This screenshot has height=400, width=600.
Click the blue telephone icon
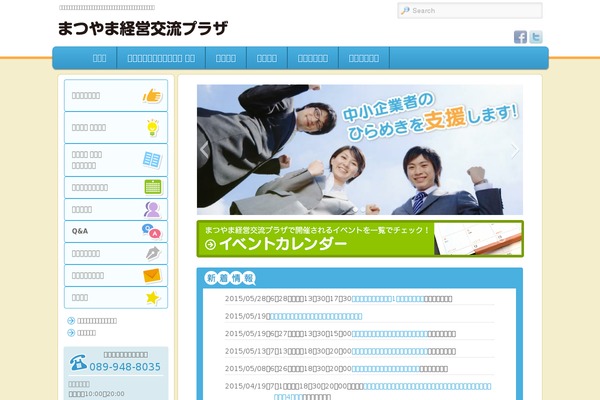78,362
